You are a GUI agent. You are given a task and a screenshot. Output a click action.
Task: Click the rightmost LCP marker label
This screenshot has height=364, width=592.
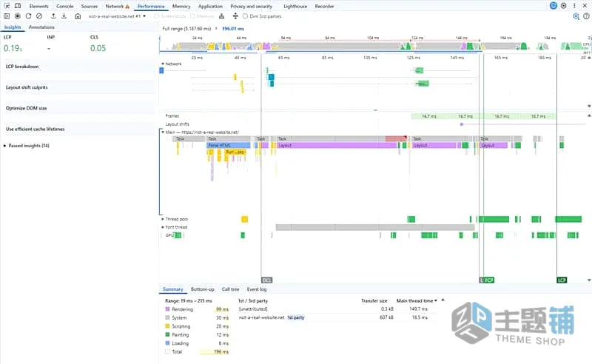point(562,280)
